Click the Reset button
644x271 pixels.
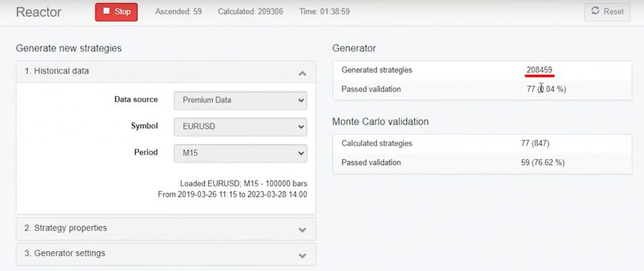[x=607, y=12]
